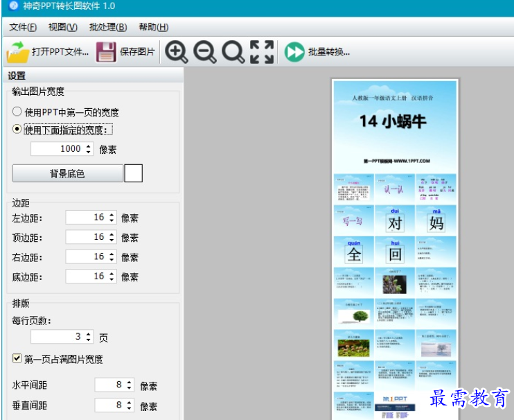Increase the 左边距 spinner value

point(112,214)
